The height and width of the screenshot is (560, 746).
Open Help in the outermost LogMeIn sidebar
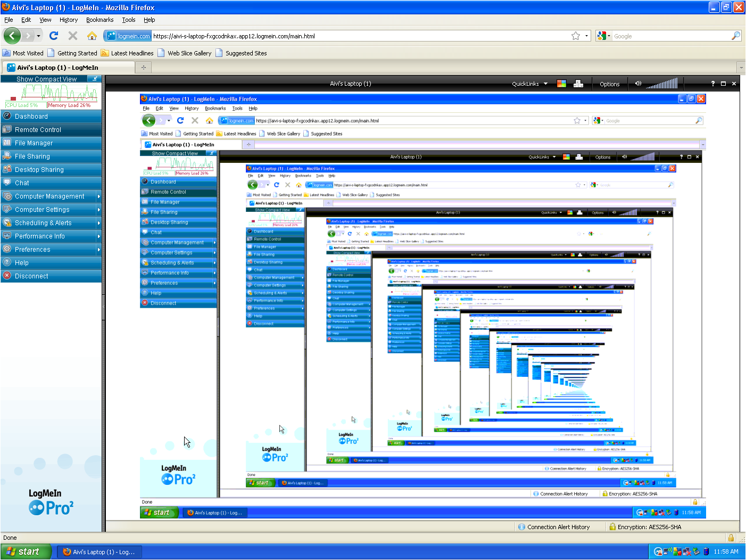pyautogui.click(x=51, y=262)
